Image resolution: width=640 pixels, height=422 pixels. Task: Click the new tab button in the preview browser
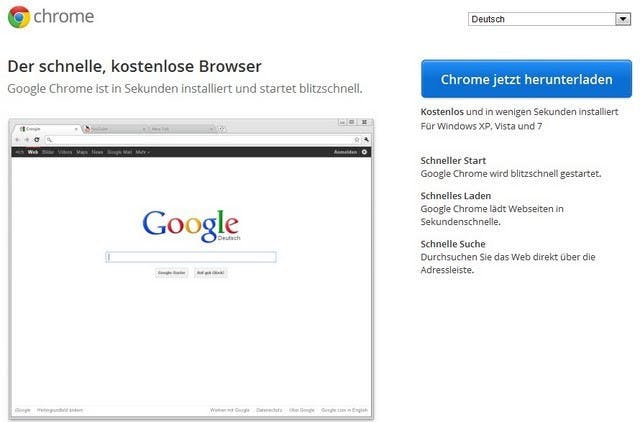222,129
